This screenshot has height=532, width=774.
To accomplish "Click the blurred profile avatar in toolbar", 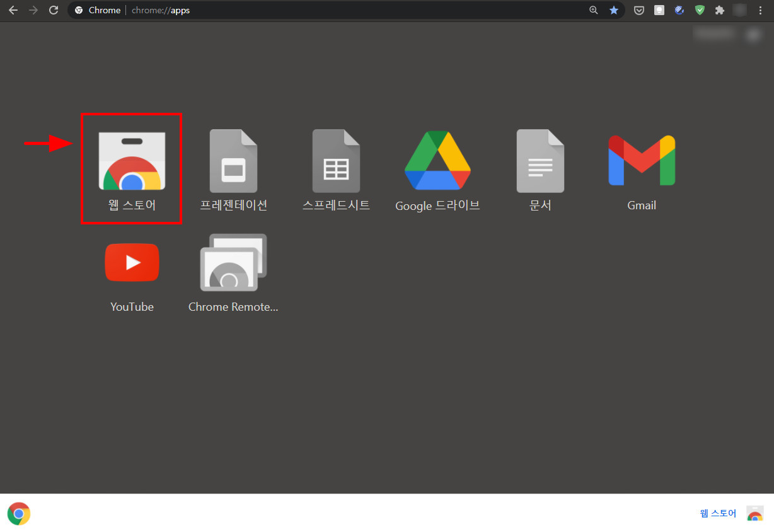I will click(740, 10).
